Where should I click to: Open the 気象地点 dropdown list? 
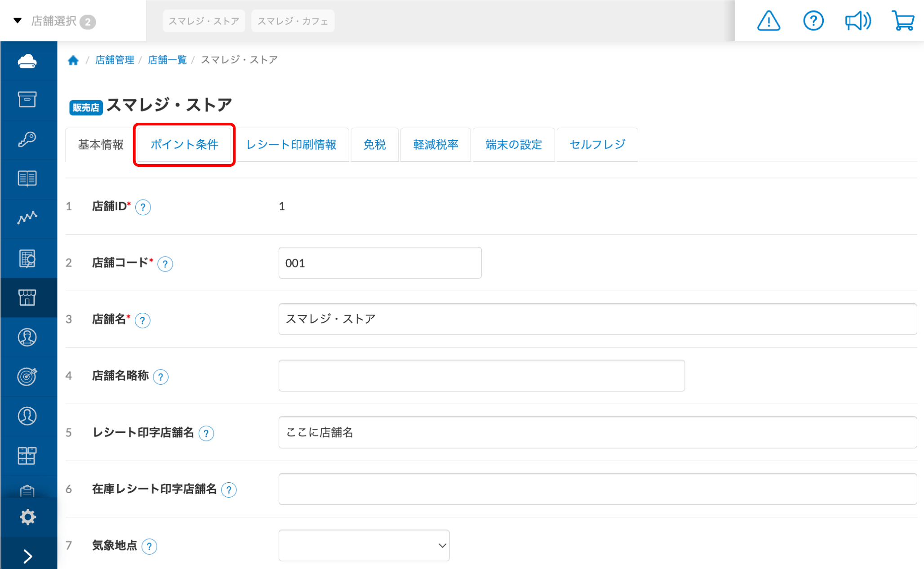(x=364, y=545)
